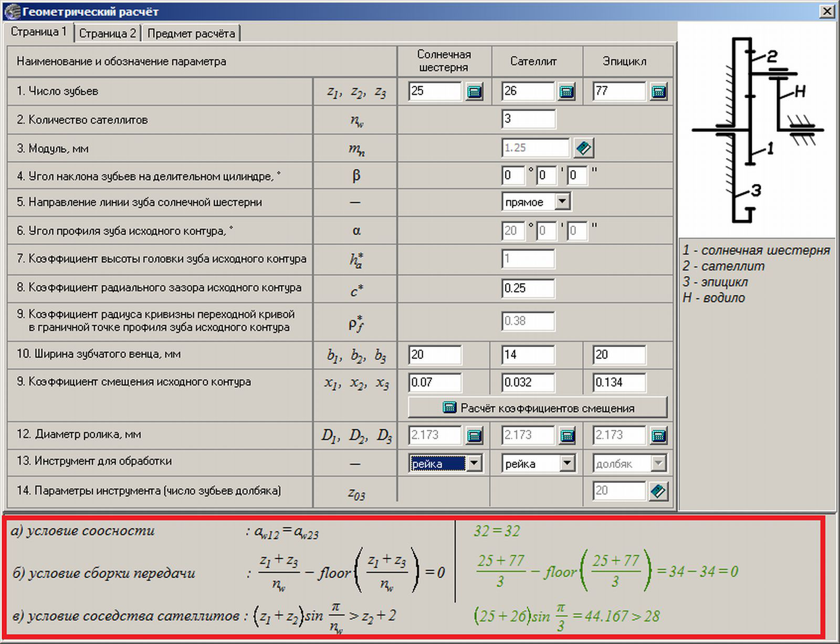The width and height of the screenshot is (840, 644).
Task: Click the legend text "Н - водило"
Action: click(x=713, y=298)
